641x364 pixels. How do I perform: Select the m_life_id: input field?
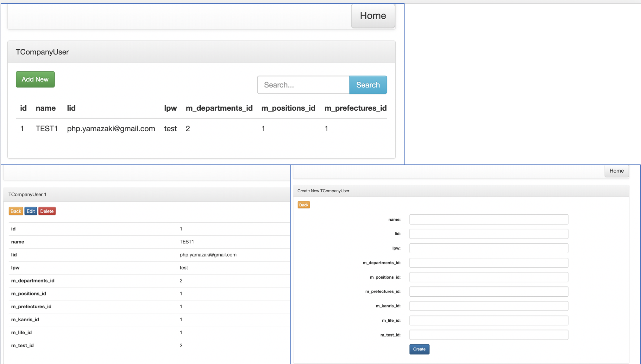[x=488, y=320]
